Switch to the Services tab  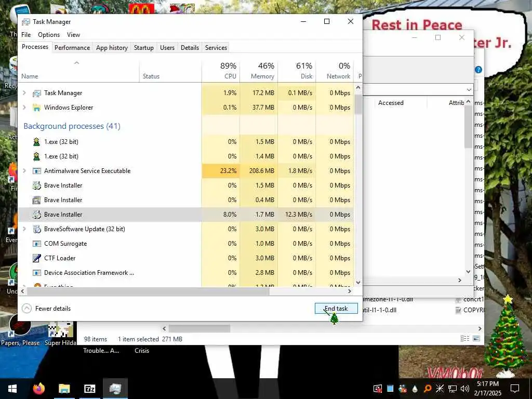[216, 47]
